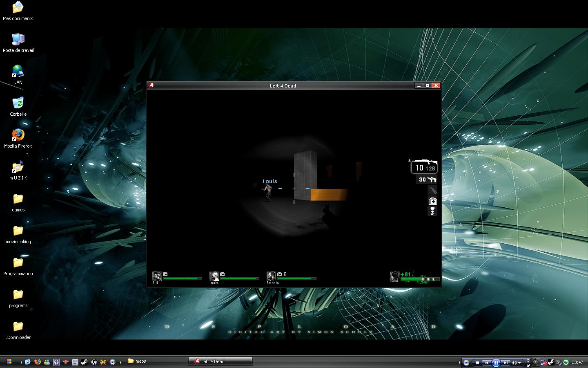This screenshot has height=368, width=588.
Task: Click the Left 4 Dead window title icon
Action: 151,85
